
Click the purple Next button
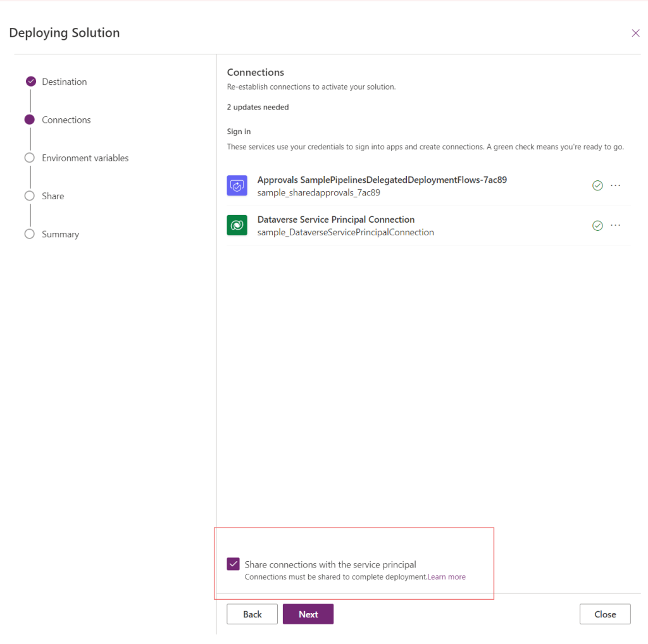click(x=308, y=614)
